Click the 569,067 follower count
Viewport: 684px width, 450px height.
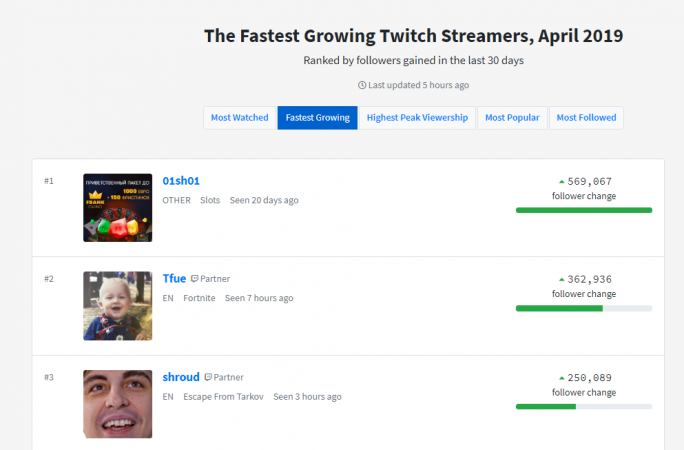589,181
